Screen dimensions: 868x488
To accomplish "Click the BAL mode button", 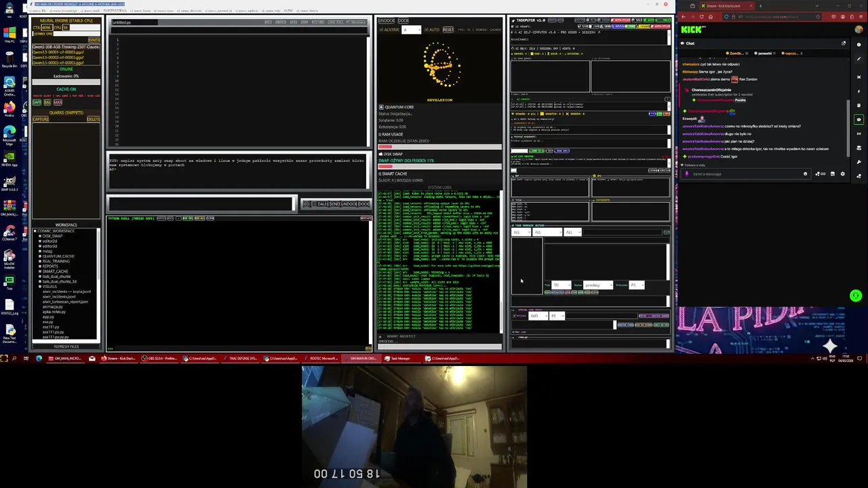I will pos(47,102).
